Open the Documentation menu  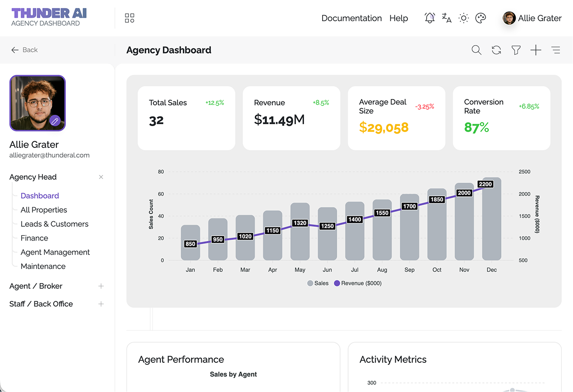coord(351,18)
